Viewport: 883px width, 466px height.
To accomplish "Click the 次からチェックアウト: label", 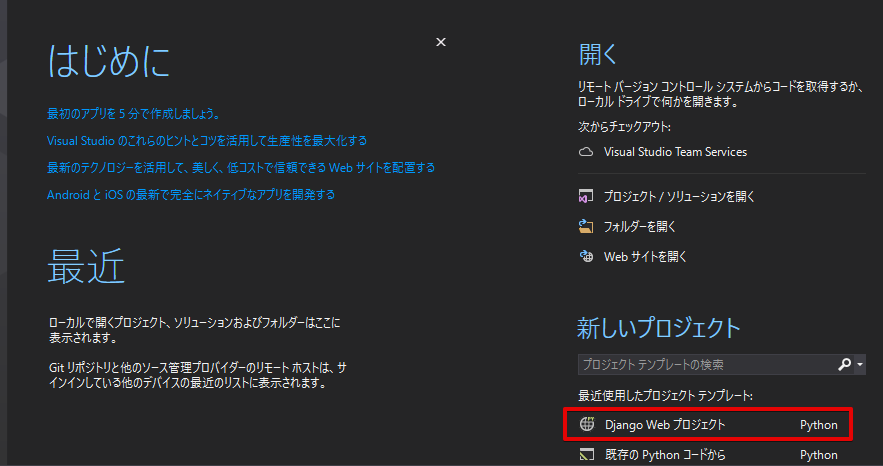I will 625,127.
